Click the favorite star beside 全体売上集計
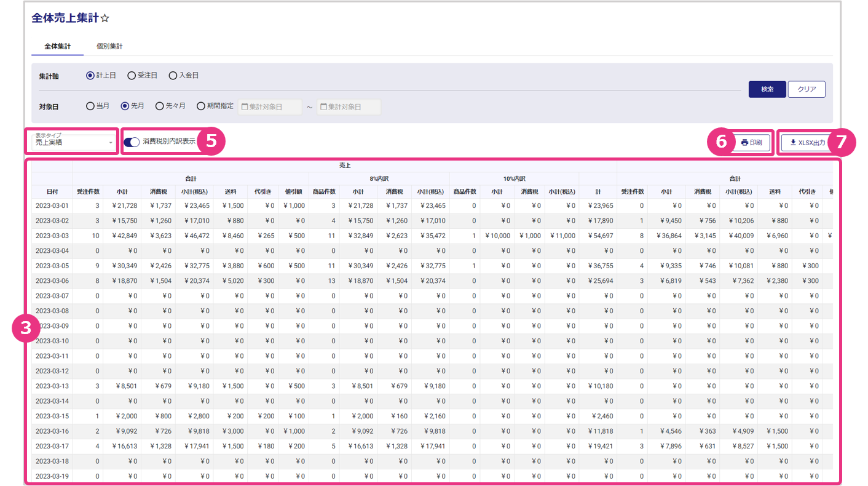The image size is (868, 486). (105, 19)
